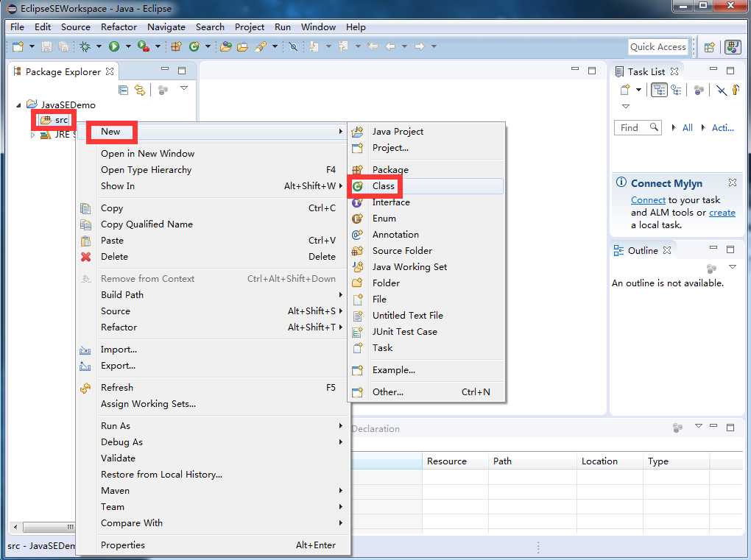Click the Acti... activate link
Viewport: 751px width, 560px height.
[x=723, y=128]
